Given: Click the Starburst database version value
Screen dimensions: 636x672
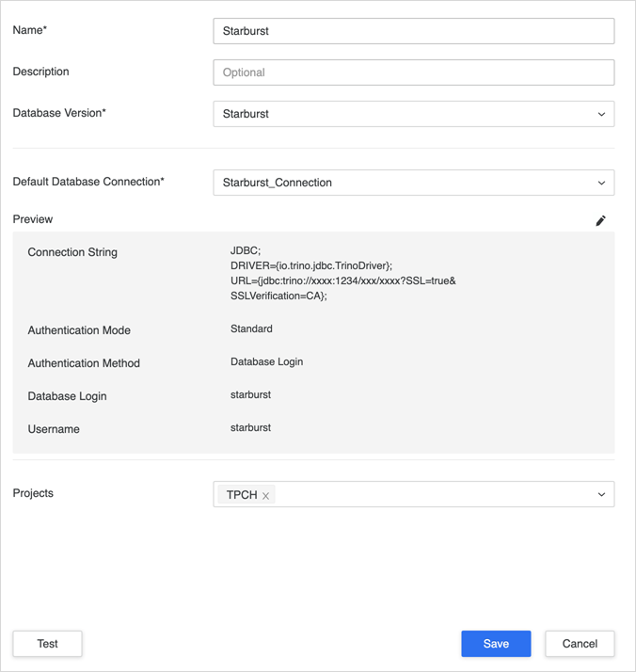Looking at the screenshot, I should point(246,114).
